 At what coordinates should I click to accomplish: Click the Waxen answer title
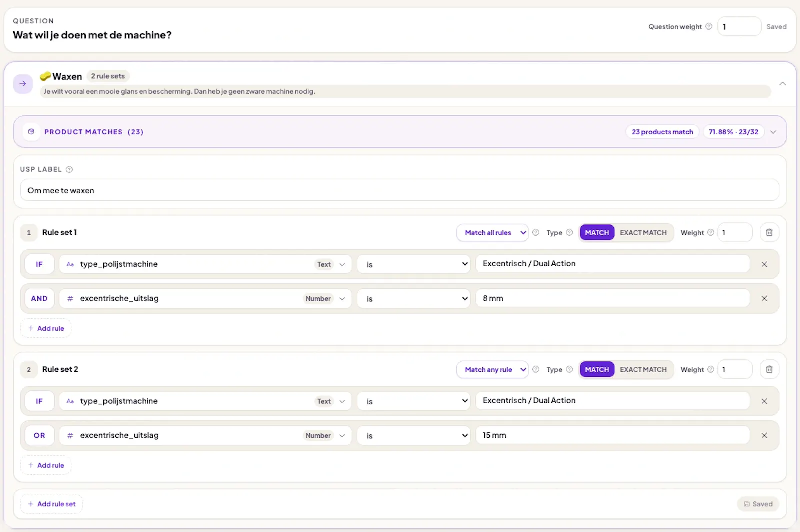point(67,77)
